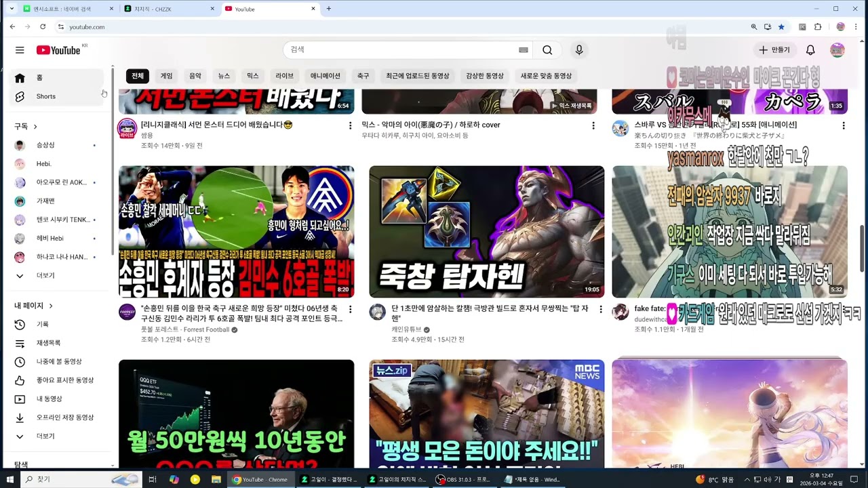This screenshot has width=868, height=488.
Task: Open options for 리니지클래식 video
Action: [350, 126]
